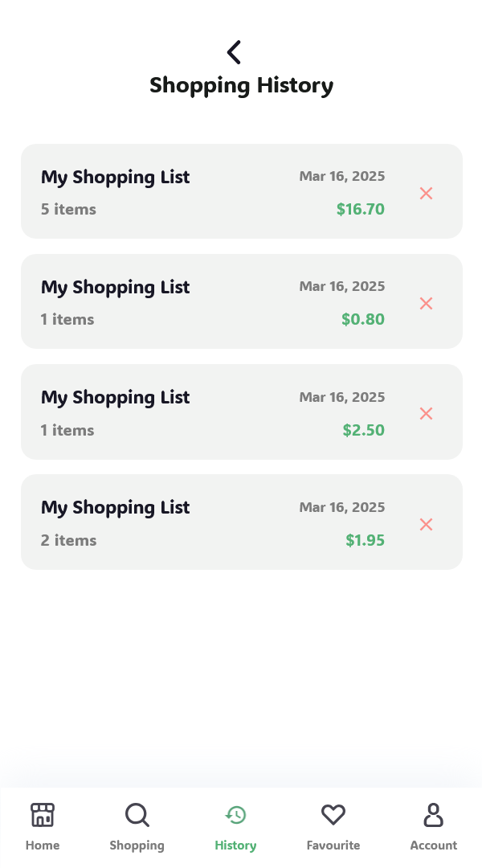482x868 pixels.
Task: Switch to the Favourite tab label
Action: (x=333, y=845)
